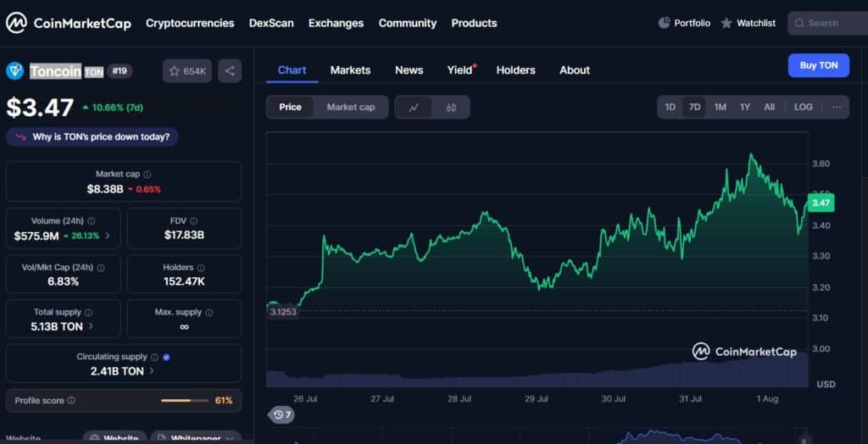
Task: Switch to the Yield tab
Action: click(x=461, y=70)
